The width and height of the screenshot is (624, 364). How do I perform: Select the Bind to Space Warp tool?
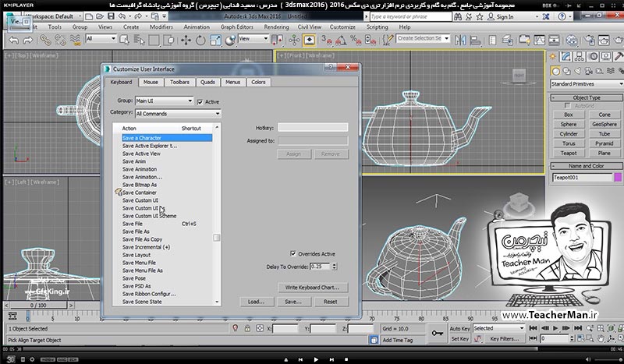75,40
